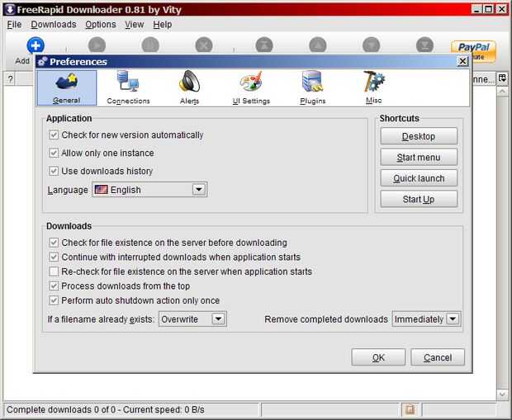
Task: Click the greyed Resume play toolbar icon
Action: 97,45
